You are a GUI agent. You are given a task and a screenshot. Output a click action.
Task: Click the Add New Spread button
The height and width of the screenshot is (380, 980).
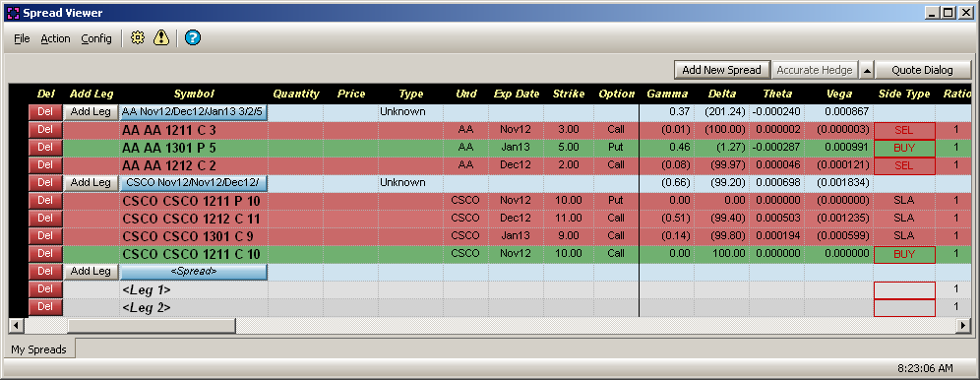click(x=722, y=70)
